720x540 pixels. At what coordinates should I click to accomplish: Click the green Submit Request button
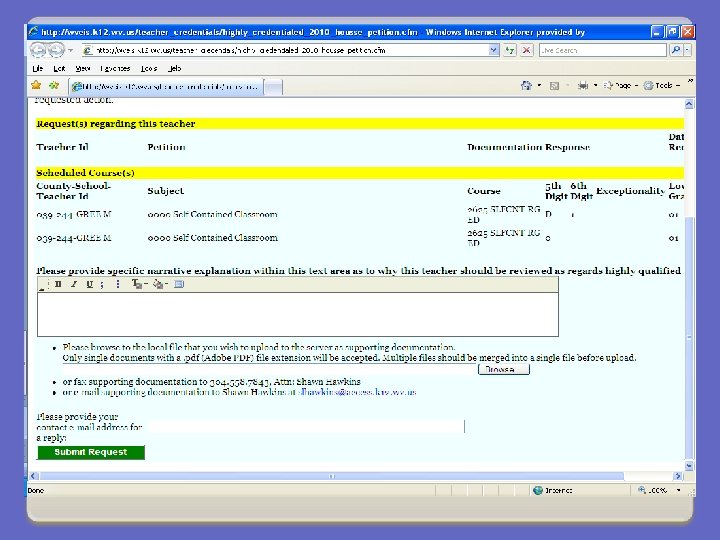coord(91,452)
